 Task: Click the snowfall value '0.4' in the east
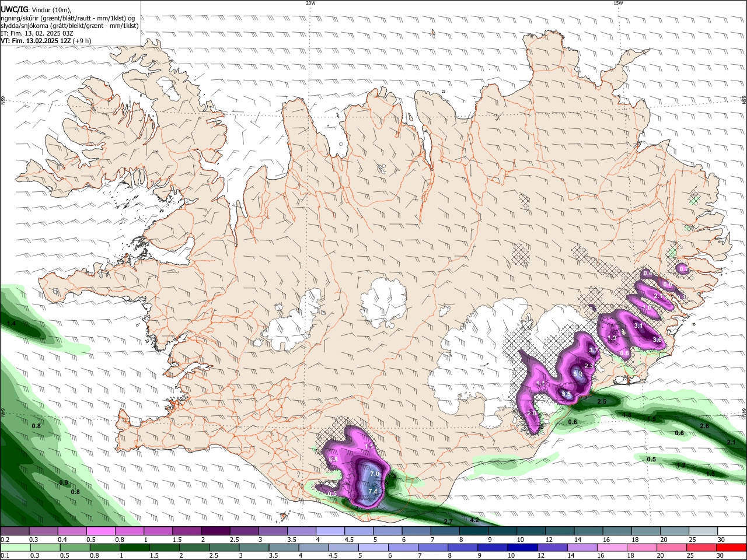[x=647, y=274]
